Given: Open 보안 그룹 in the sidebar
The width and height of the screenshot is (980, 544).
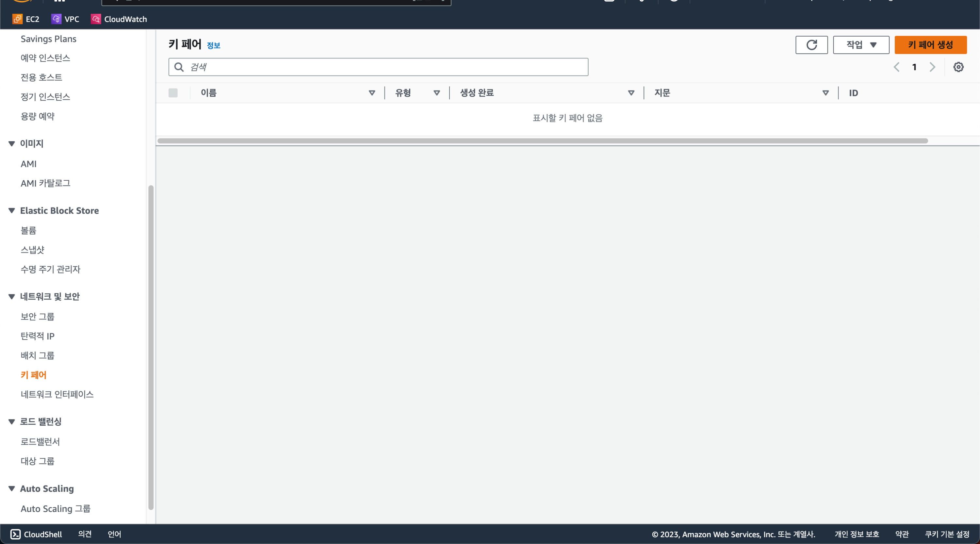Looking at the screenshot, I should (37, 317).
